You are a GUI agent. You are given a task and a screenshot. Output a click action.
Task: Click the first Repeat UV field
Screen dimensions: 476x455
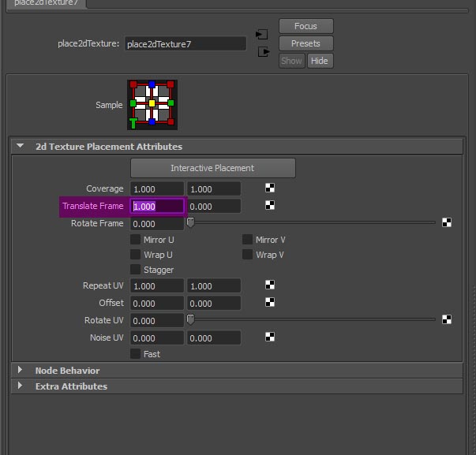pyautogui.click(x=157, y=285)
